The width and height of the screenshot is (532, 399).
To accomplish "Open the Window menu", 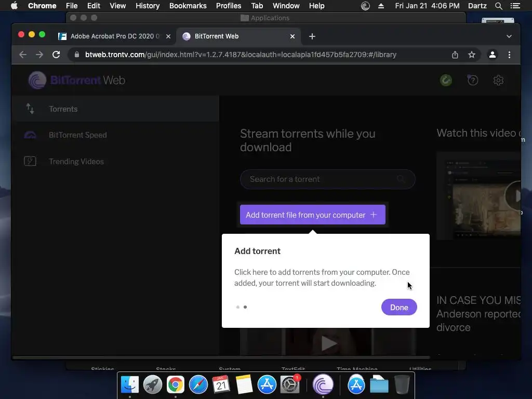I will (286, 6).
